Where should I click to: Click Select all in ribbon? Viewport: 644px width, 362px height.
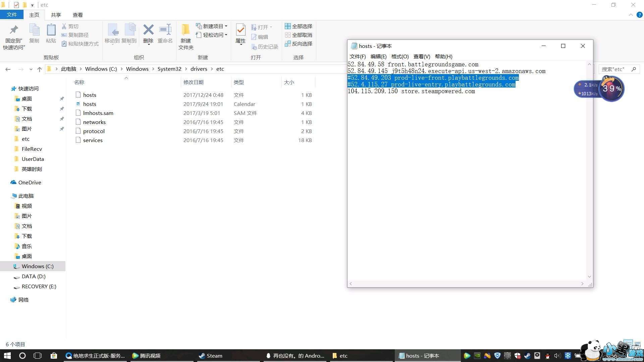pos(299,26)
